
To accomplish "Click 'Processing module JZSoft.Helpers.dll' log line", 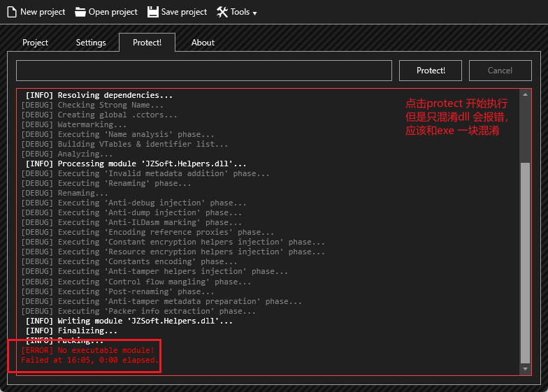I will point(136,164).
